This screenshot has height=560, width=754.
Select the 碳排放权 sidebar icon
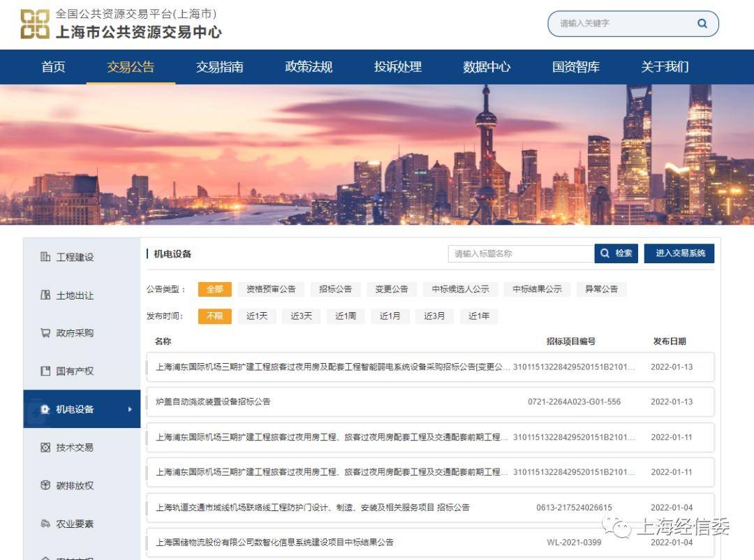pyautogui.click(x=45, y=485)
